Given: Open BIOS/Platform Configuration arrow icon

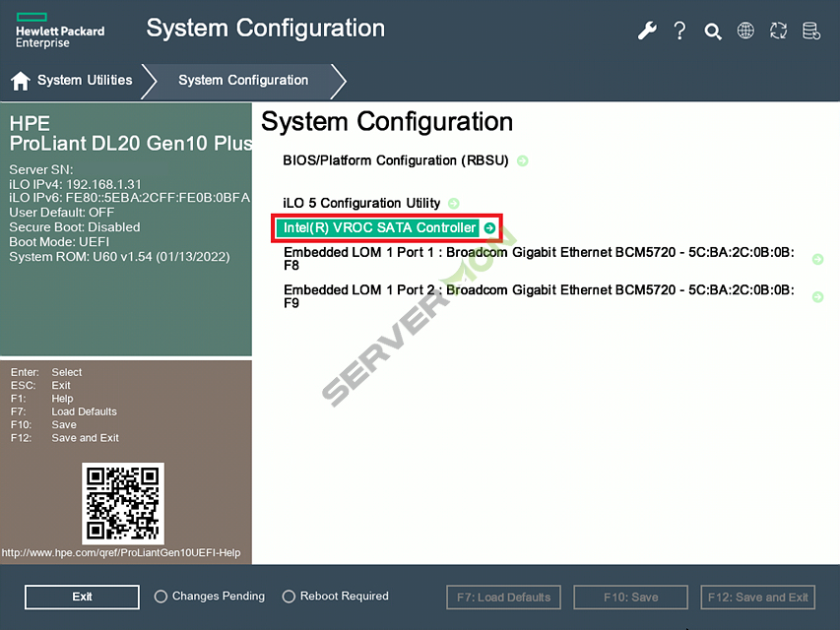Looking at the screenshot, I should 522,160.
